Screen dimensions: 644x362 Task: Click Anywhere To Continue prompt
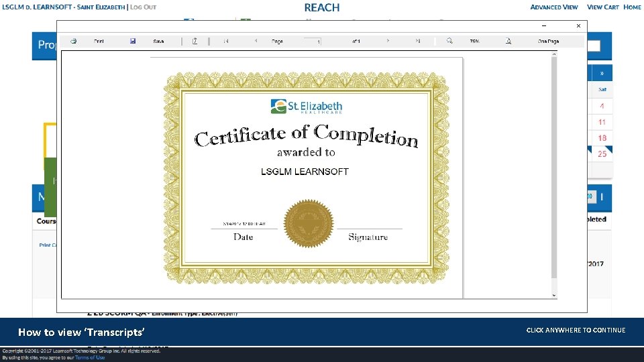click(x=576, y=330)
